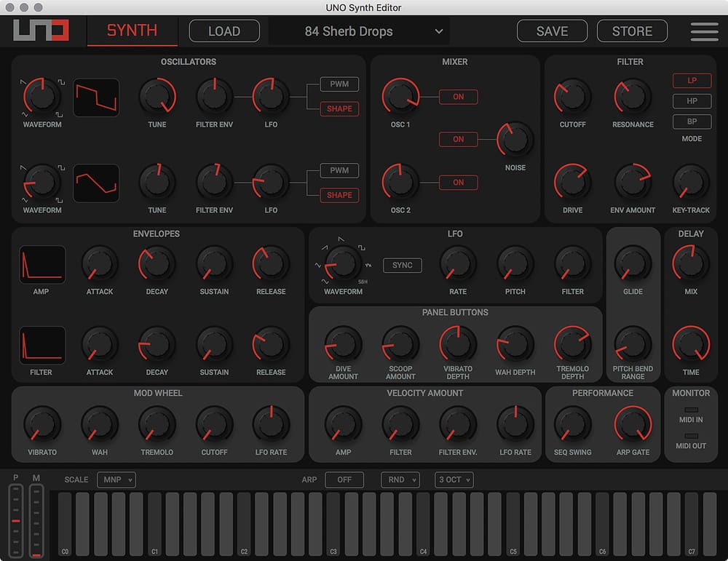Click oscillator 2 FILTER ENV knob
The width and height of the screenshot is (728, 561).
[215, 182]
